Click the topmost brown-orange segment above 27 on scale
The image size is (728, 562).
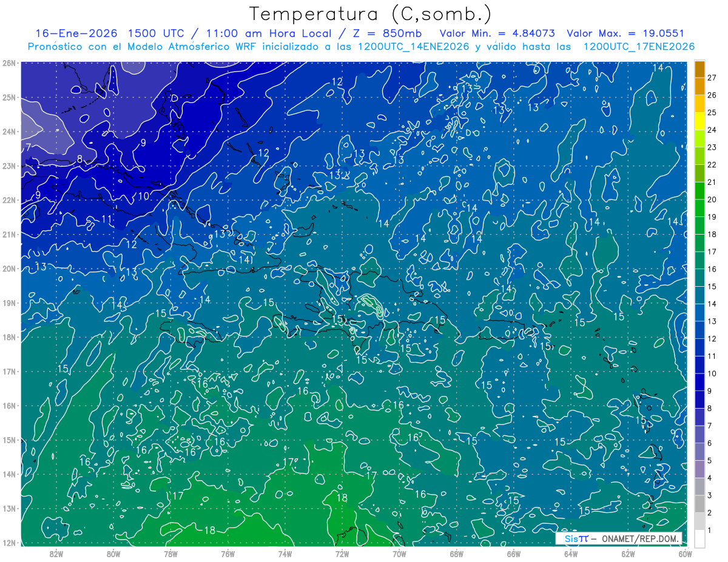pyautogui.click(x=699, y=69)
